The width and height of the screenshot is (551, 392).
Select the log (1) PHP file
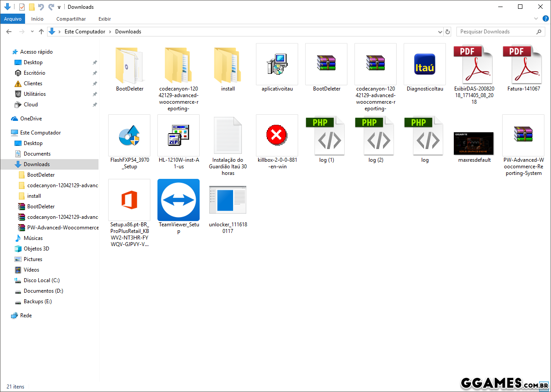click(x=326, y=135)
